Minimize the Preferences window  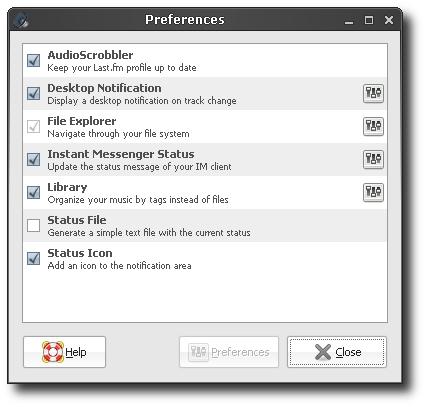[x=349, y=21]
